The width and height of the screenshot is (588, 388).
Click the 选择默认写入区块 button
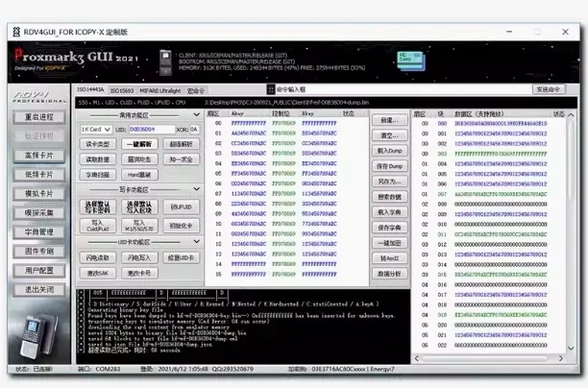pyautogui.click(x=139, y=206)
